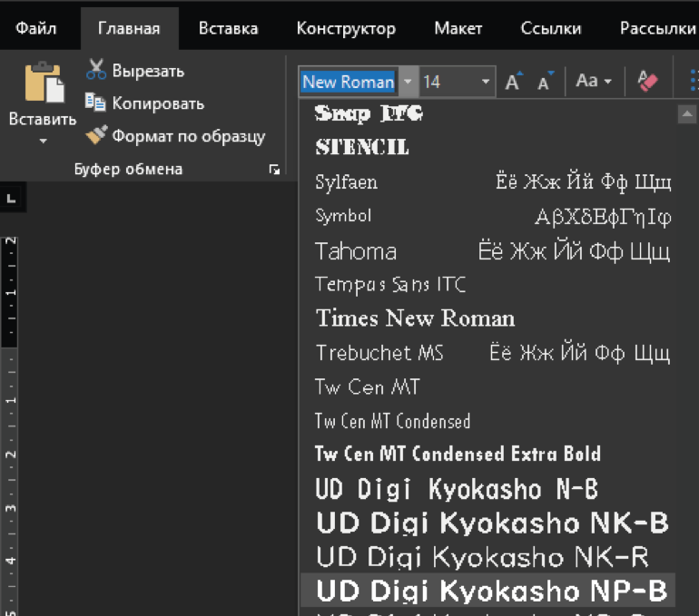Image resolution: width=699 pixels, height=616 pixels.
Task: Open the Конструктор ribbon tab
Action: pyautogui.click(x=346, y=28)
